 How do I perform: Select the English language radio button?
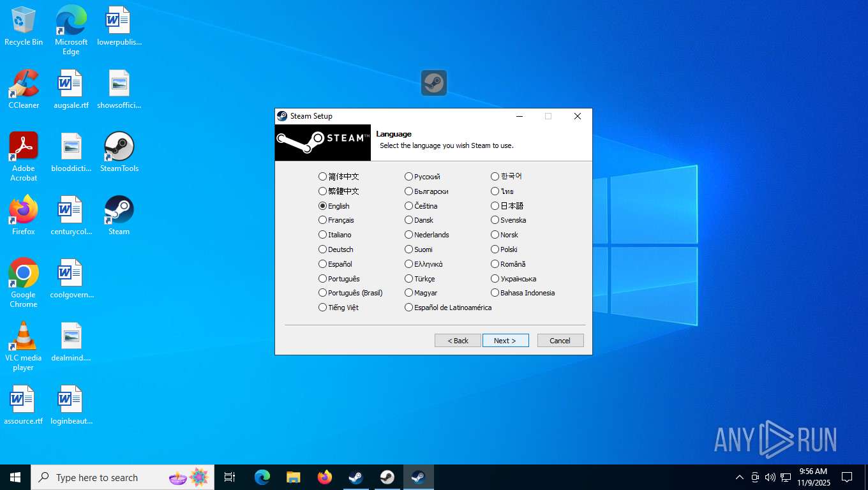click(x=323, y=206)
